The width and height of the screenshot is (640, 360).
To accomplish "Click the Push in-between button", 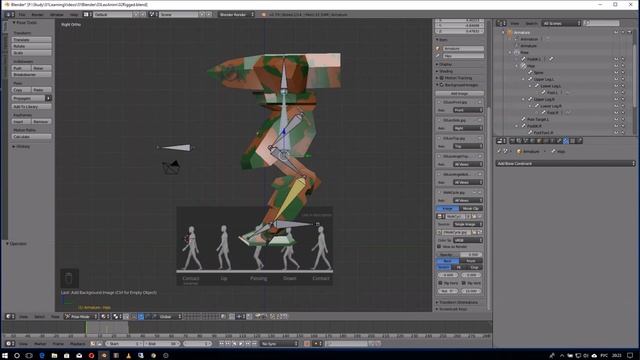I will tap(21, 68).
